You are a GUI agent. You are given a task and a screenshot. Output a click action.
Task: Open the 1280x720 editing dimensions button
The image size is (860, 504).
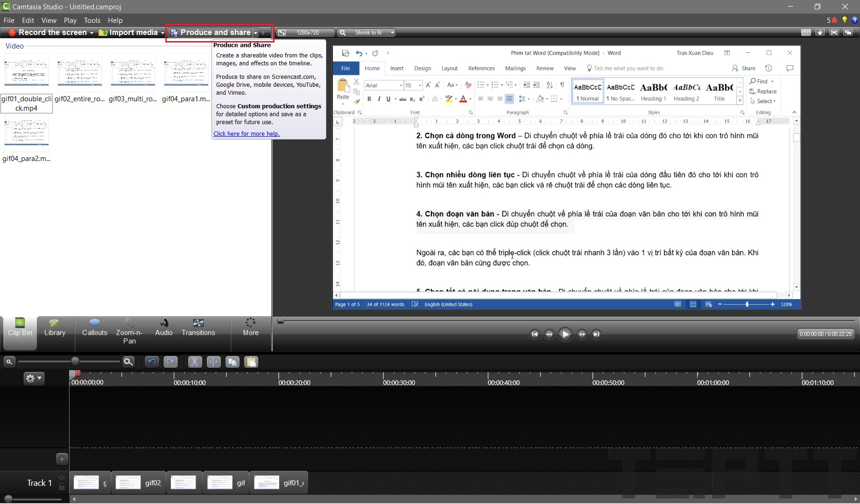coord(306,33)
